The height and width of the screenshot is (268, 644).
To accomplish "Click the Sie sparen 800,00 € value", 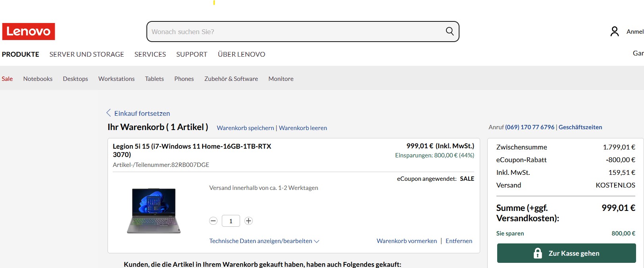I will (623, 234).
